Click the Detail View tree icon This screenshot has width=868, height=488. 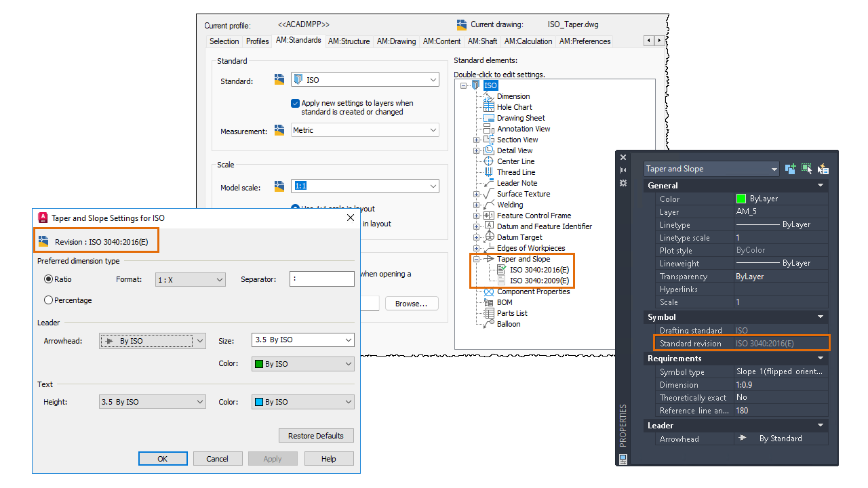tap(488, 150)
